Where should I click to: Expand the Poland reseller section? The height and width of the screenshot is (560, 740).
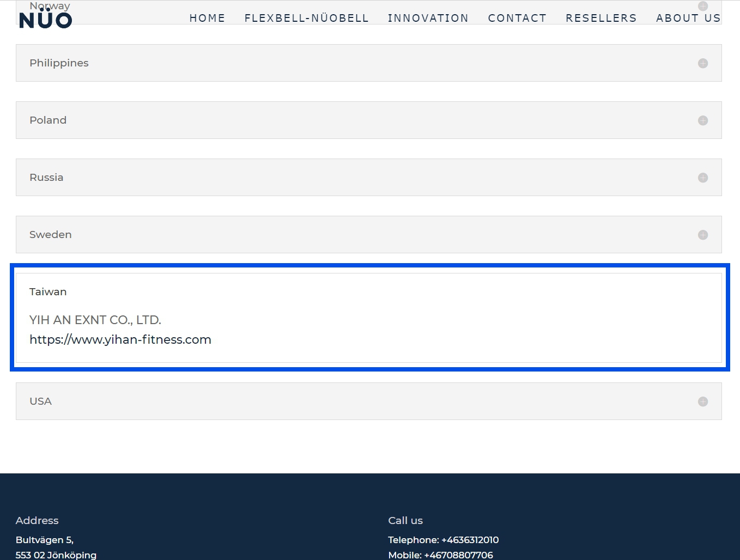click(369, 120)
